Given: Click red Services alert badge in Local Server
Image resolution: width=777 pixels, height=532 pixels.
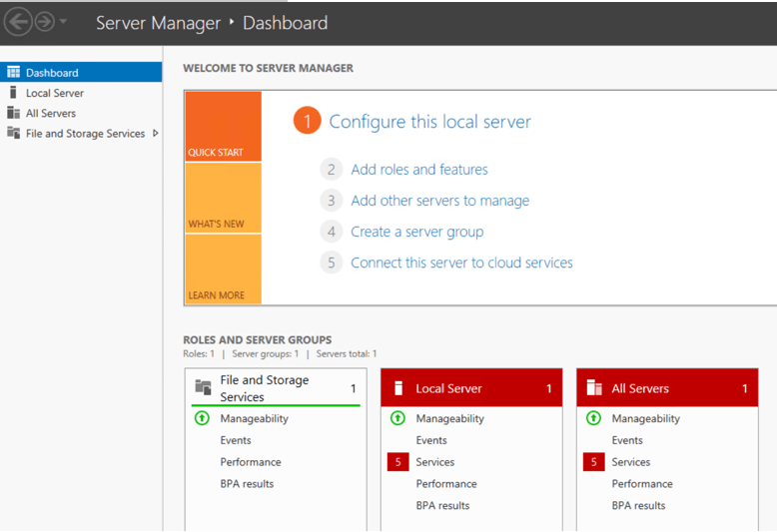Looking at the screenshot, I should [398, 462].
